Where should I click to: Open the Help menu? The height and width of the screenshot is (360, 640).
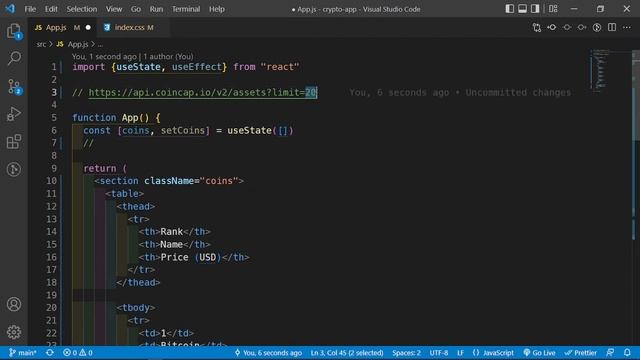[x=217, y=9]
